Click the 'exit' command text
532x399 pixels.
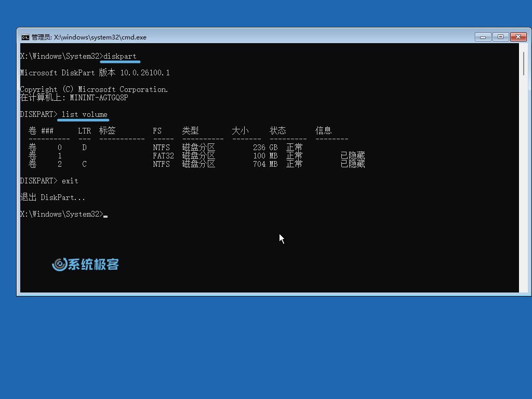click(70, 181)
